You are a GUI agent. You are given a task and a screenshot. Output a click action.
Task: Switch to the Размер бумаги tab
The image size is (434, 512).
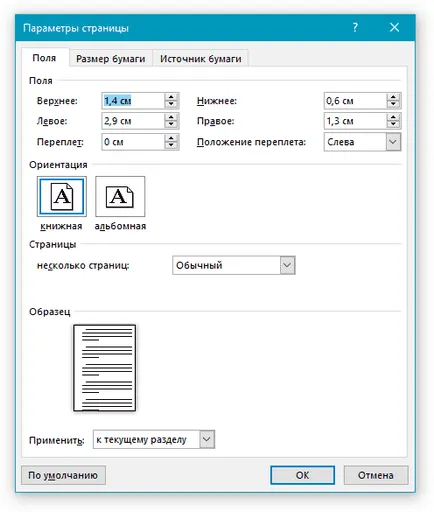(111, 59)
